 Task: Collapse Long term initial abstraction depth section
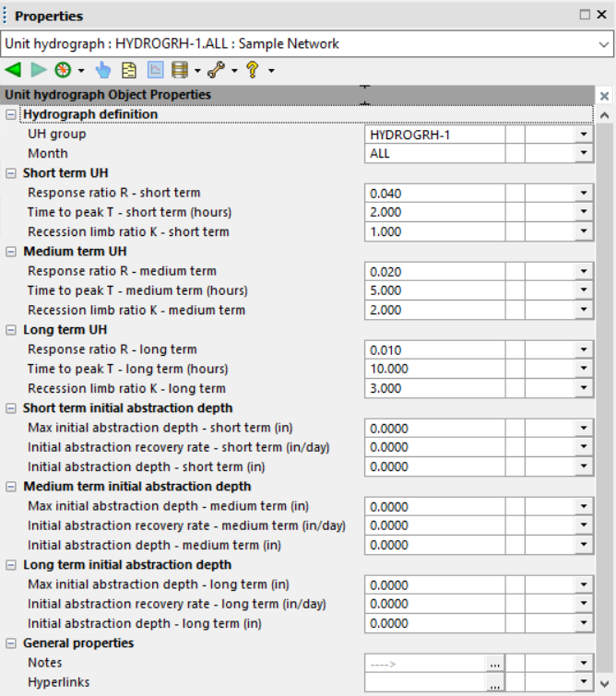point(11,565)
